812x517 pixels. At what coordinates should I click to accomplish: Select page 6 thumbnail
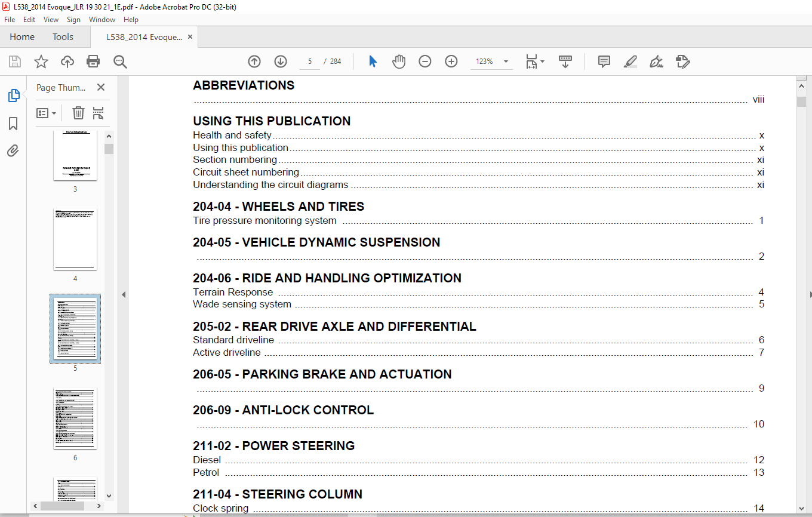point(75,418)
